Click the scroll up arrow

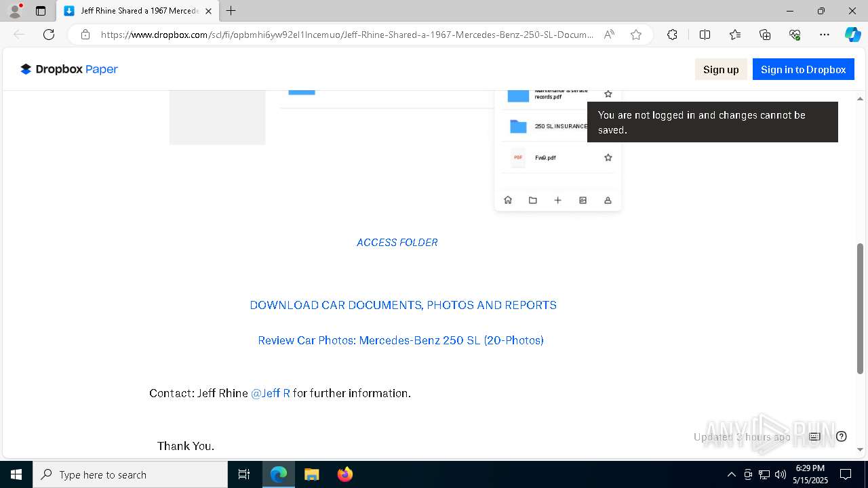pos(860,99)
